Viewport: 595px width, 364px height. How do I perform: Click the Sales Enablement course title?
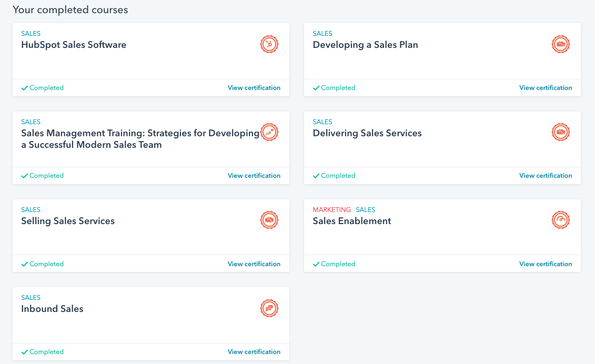[351, 221]
